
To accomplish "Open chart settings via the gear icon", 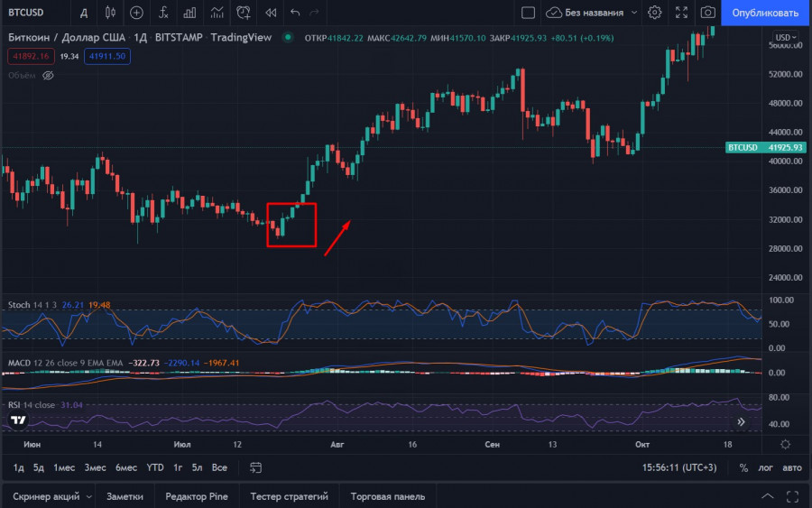I will coord(655,13).
